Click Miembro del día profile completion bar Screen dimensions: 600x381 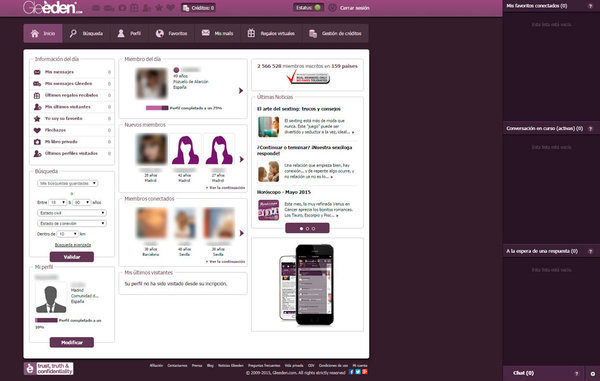[157, 108]
